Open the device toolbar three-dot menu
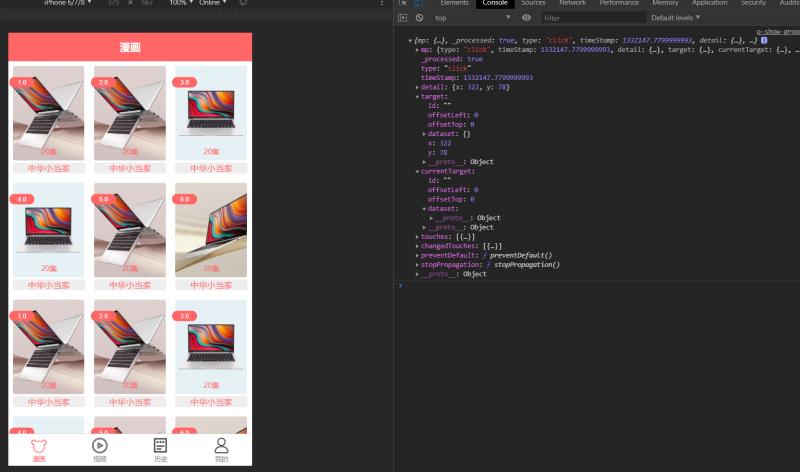Screen dimensions: 800x472 382,3
